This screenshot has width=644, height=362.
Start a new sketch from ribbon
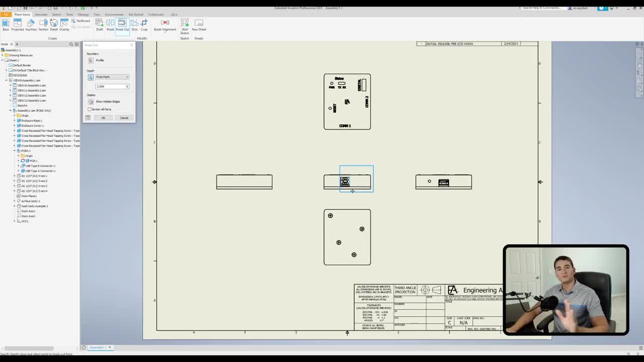coord(185,24)
